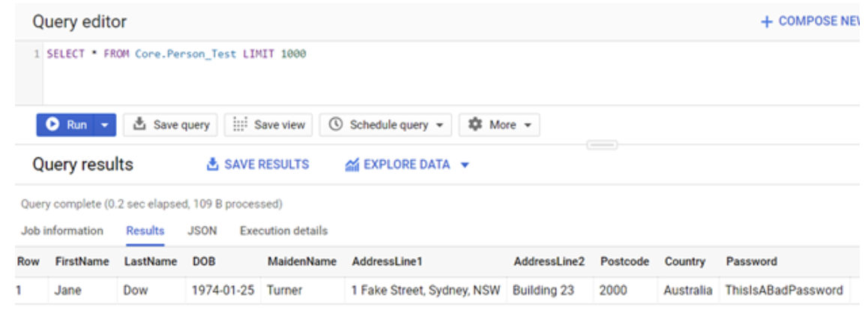Switch to the Job information tab
Viewport: 868px width, 325px height.
[62, 231]
